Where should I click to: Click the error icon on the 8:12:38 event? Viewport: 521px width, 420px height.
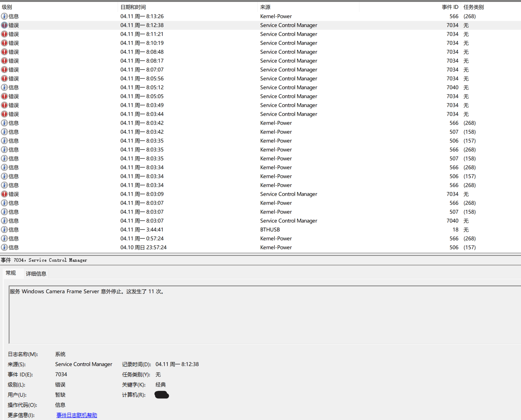click(x=5, y=25)
